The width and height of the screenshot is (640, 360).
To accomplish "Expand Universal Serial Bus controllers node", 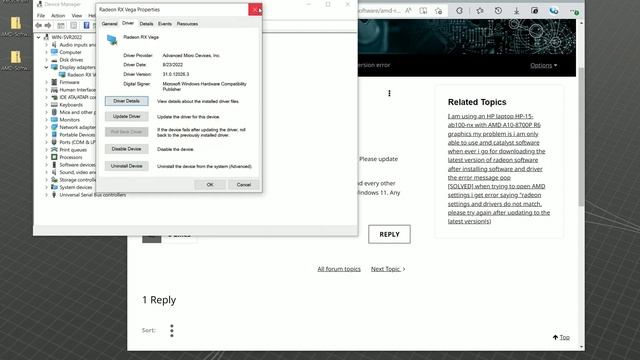I will coord(47,195).
